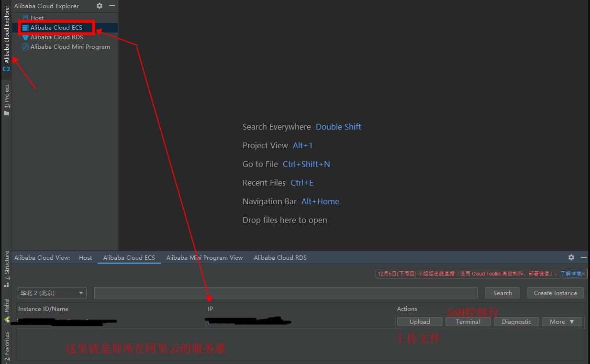Switch to Alibaba Mini Program View tab
The width and height of the screenshot is (590, 364).
(x=204, y=257)
